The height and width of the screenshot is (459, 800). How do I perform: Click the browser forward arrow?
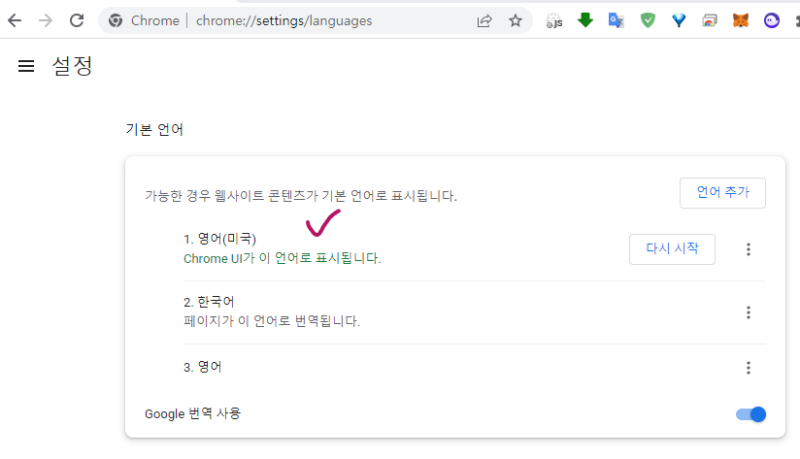point(46,20)
